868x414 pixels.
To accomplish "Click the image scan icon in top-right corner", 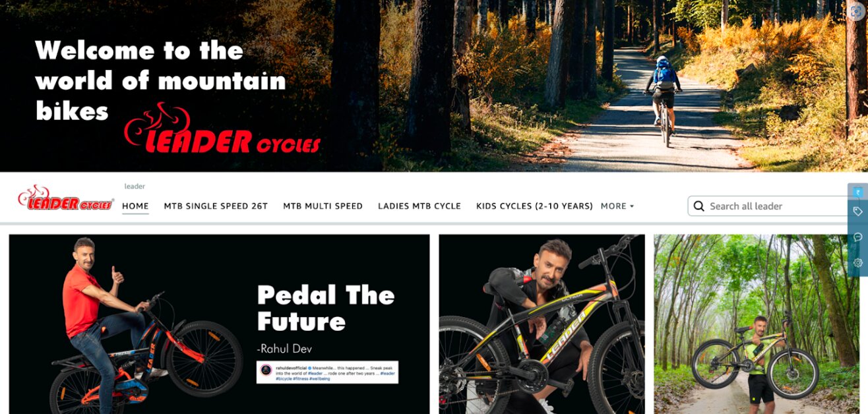I will tap(856, 12).
